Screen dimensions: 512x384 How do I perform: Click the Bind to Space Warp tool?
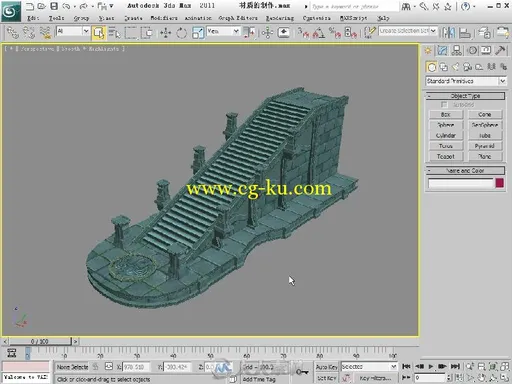tap(45, 32)
